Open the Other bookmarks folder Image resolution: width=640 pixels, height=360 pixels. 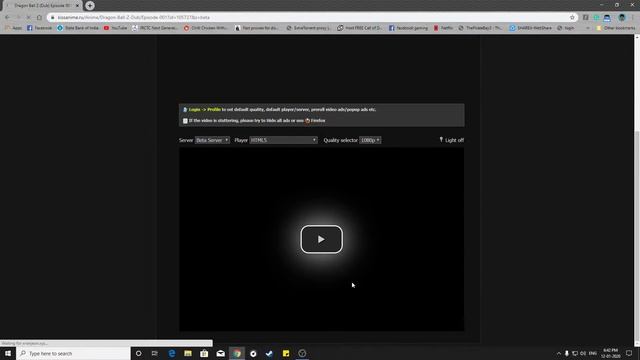[x=616, y=28]
